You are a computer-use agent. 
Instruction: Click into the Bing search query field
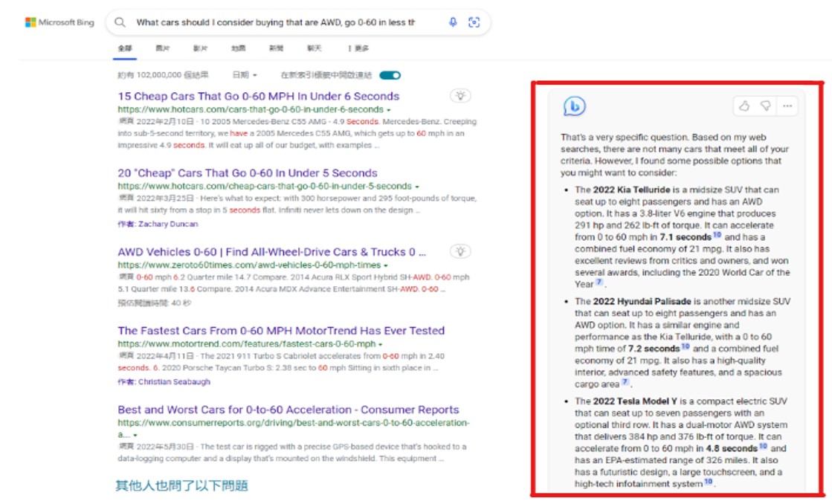(276, 22)
